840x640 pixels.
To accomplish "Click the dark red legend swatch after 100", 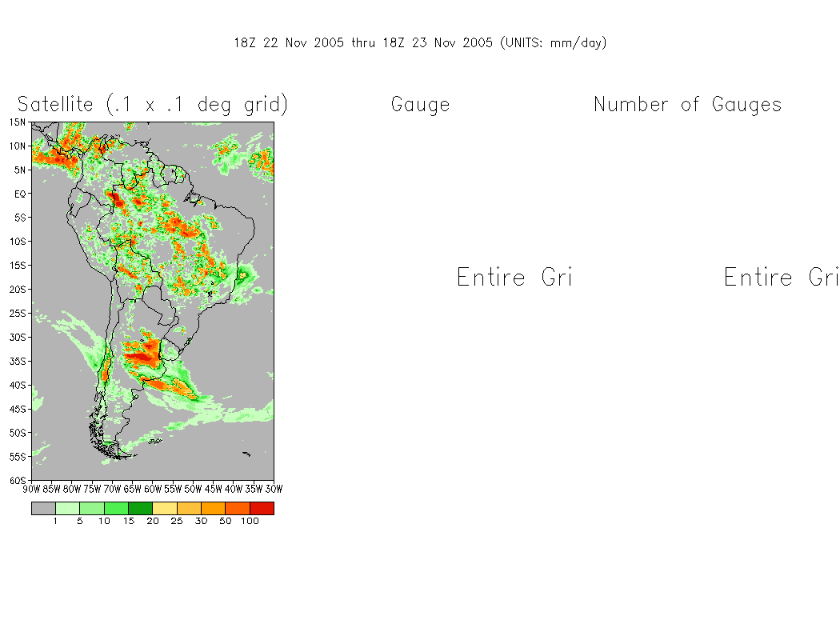I will pyautogui.click(x=262, y=508).
